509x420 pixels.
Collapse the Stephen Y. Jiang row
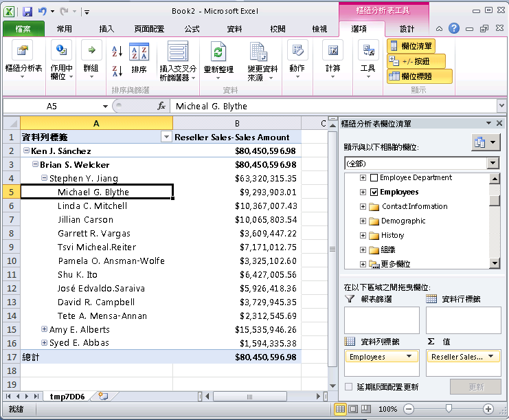click(x=44, y=177)
